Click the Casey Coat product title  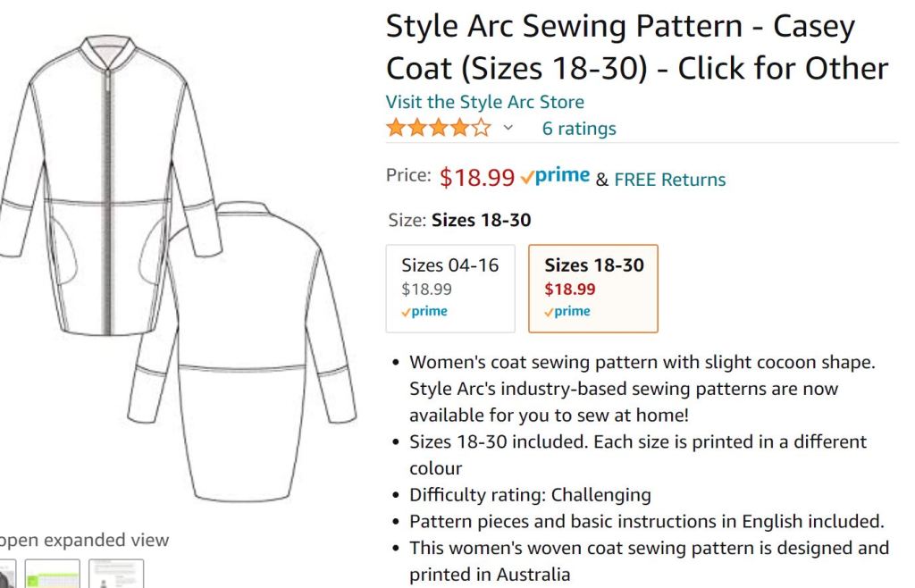636,46
